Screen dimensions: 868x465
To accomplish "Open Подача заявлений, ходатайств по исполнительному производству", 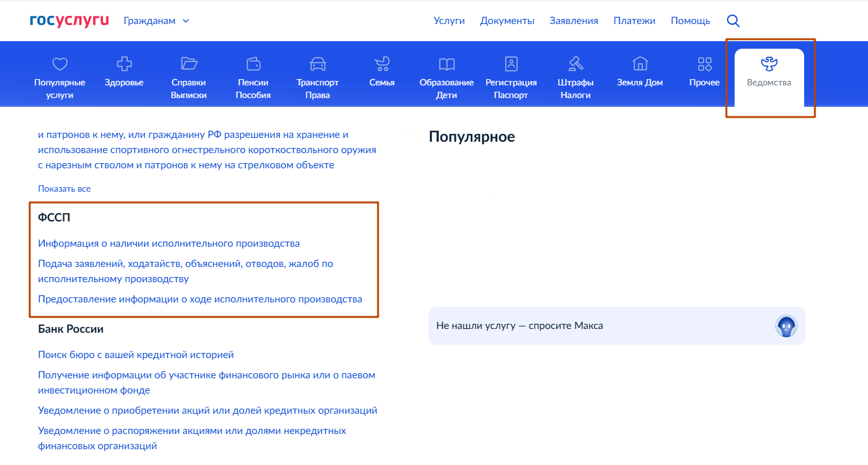I will [x=185, y=271].
